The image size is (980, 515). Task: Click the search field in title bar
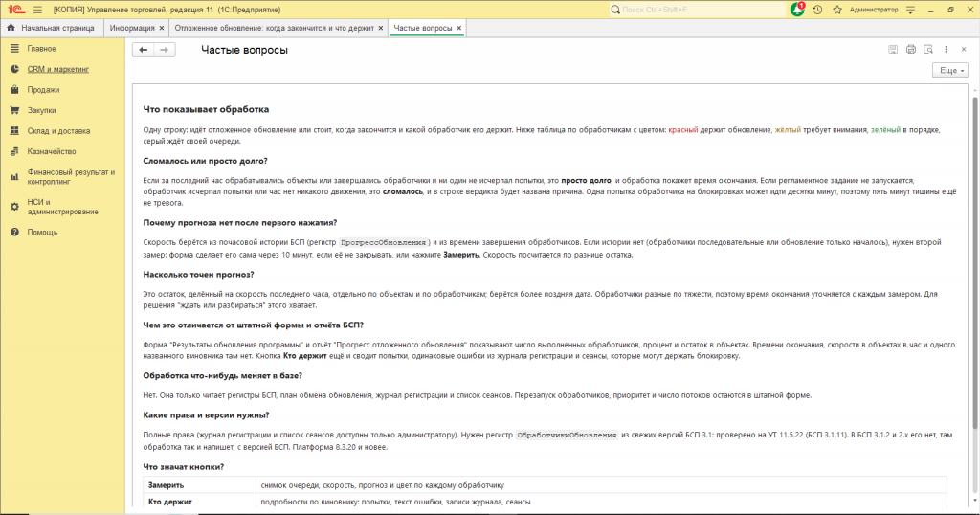pos(697,10)
